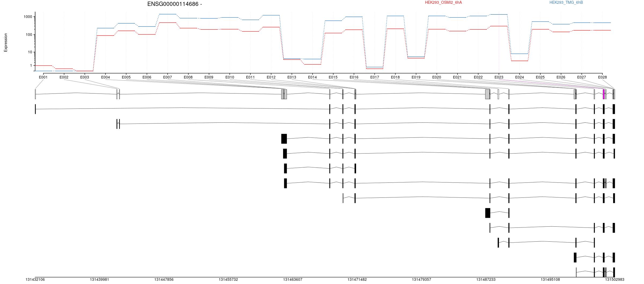Select the HEK293_OSMI2_6hA legend label

pyautogui.click(x=443, y=2)
